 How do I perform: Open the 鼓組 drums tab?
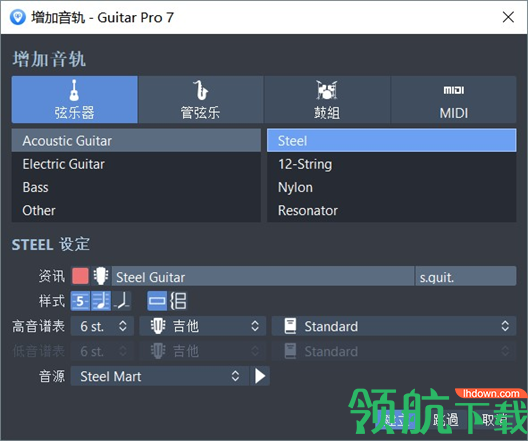[327, 99]
